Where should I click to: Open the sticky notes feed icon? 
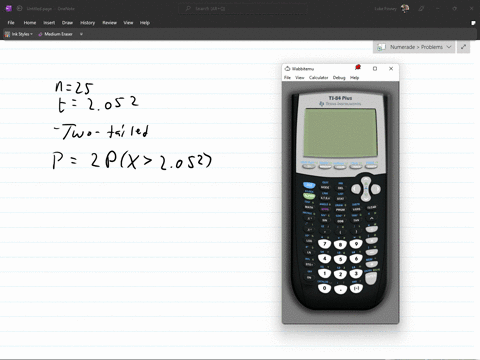coord(473,23)
